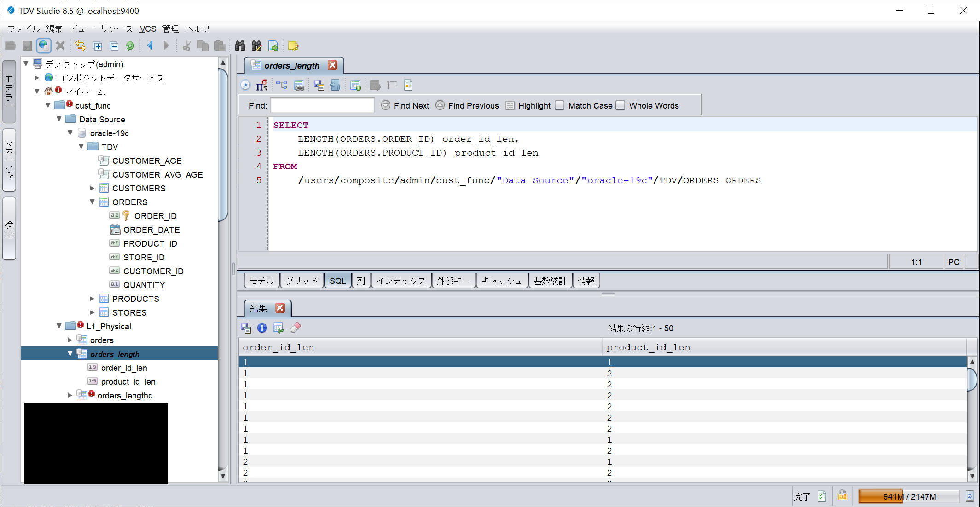980x507 pixels.
Task: Open the VCS menu
Action: pos(148,29)
